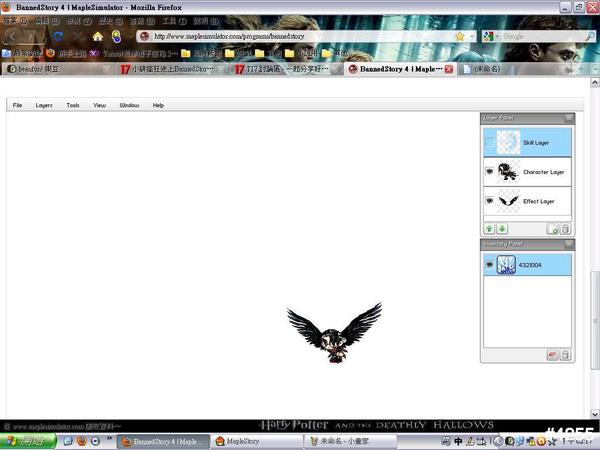600x450 pixels.
Task: Click the red icon in Inventory Panel footer
Action: [x=552, y=355]
